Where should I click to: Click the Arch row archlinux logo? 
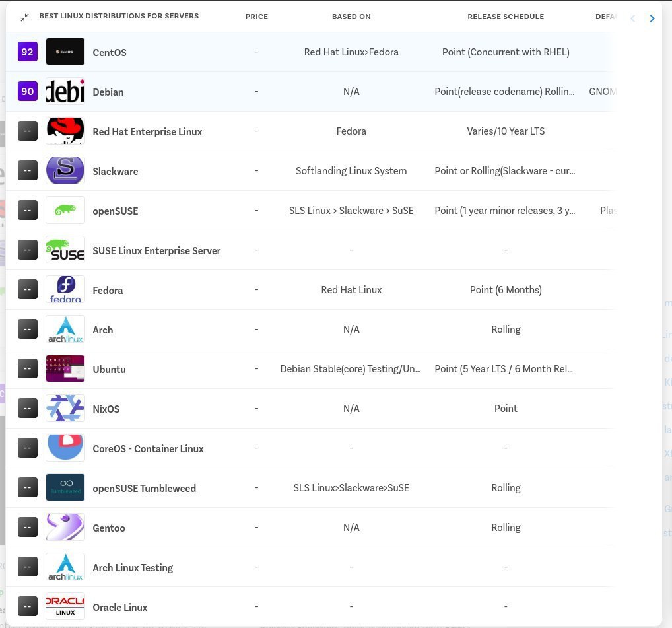point(65,329)
